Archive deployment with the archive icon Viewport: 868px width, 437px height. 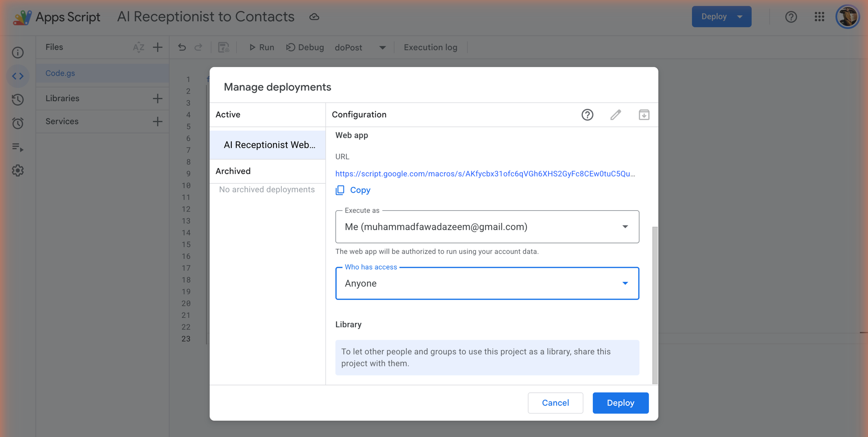pyautogui.click(x=644, y=115)
